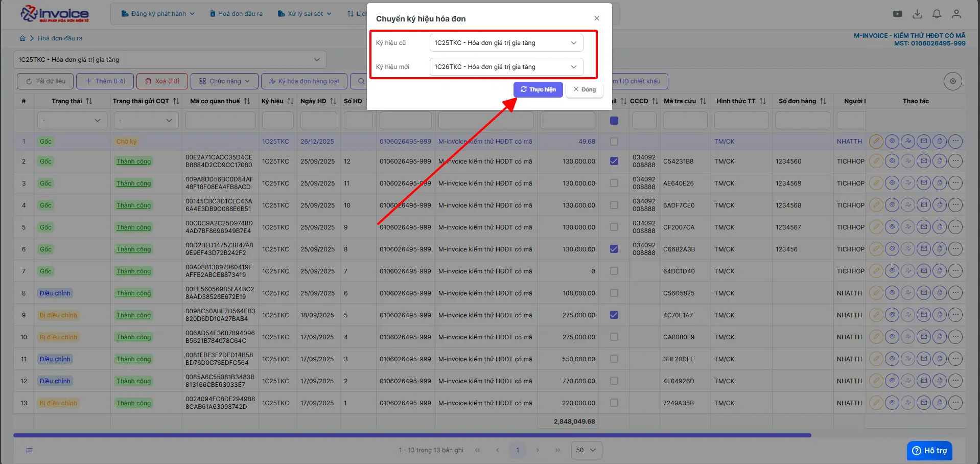980x464 pixels.
Task: Open the Hỗ trợ support button
Action: coord(929,450)
